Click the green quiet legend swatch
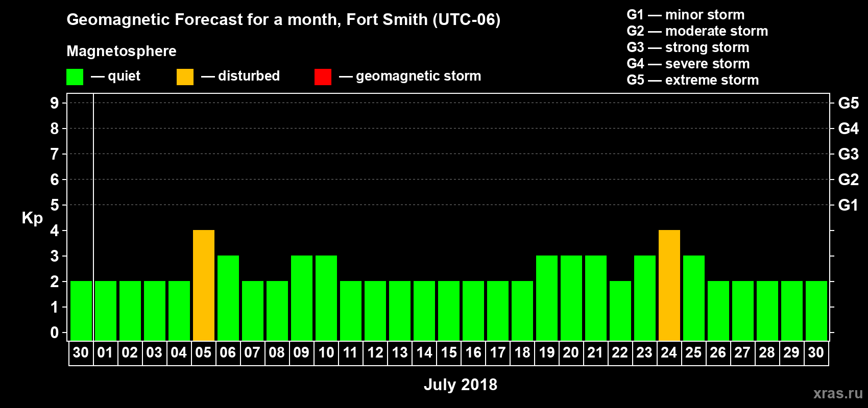 (x=75, y=77)
